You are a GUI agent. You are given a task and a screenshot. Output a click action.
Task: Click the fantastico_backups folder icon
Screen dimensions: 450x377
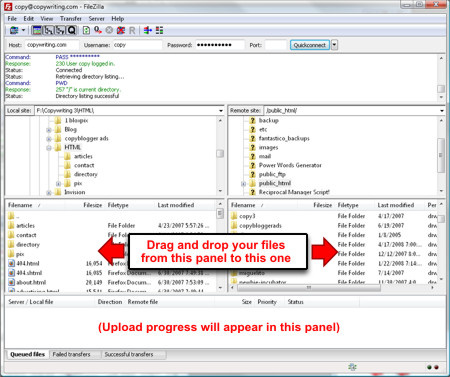(252, 138)
